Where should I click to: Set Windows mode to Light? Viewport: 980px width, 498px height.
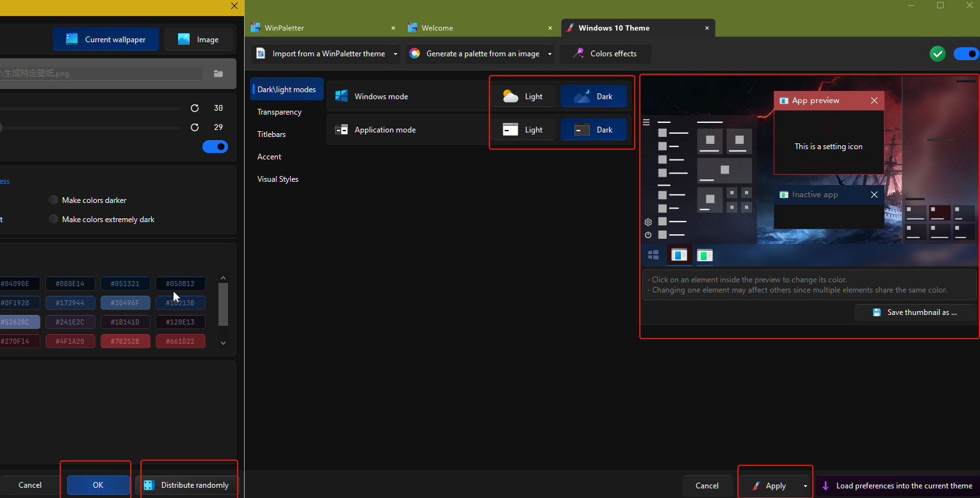tap(524, 97)
